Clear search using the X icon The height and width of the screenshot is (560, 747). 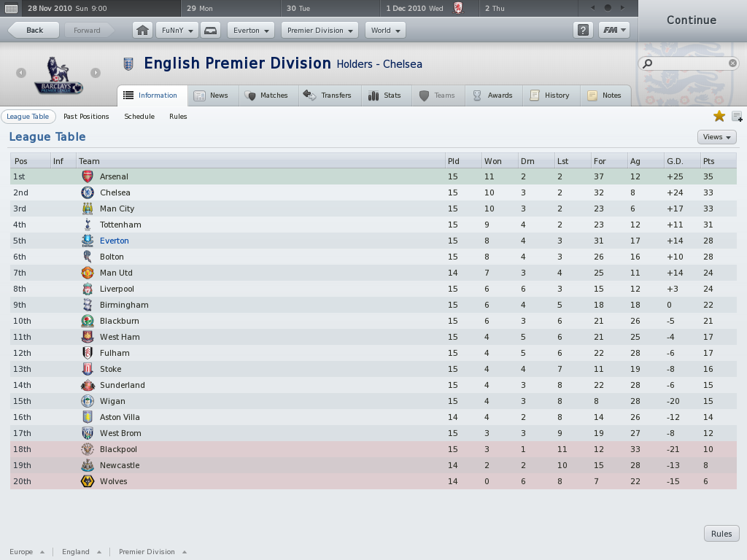[x=732, y=63]
